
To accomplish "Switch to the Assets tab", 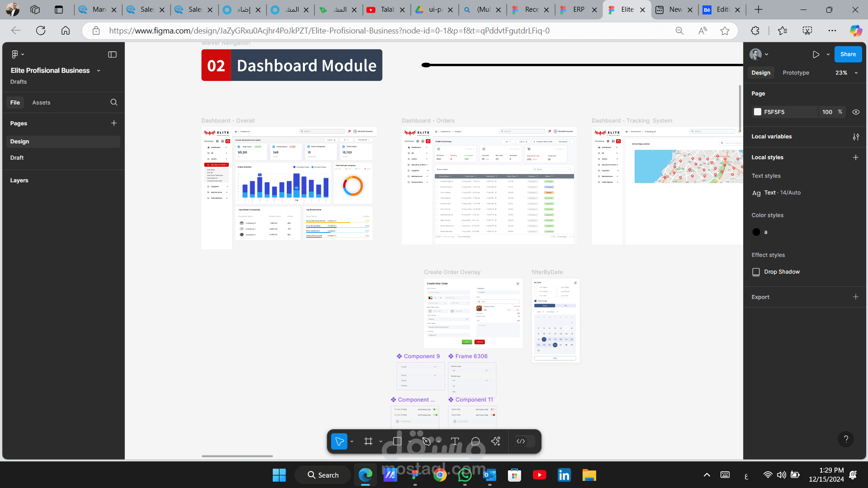I will pos(41,103).
